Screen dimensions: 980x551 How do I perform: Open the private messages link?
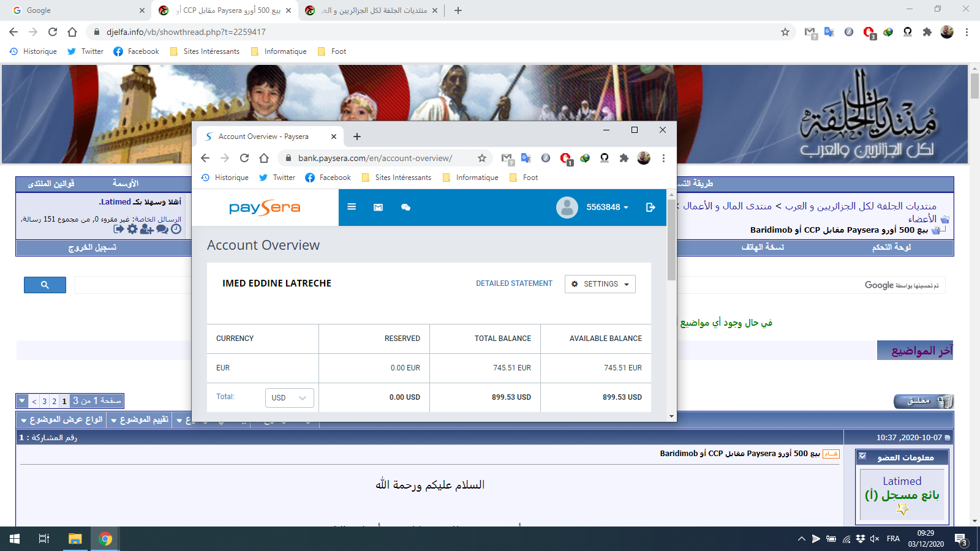[x=158, y=219]
